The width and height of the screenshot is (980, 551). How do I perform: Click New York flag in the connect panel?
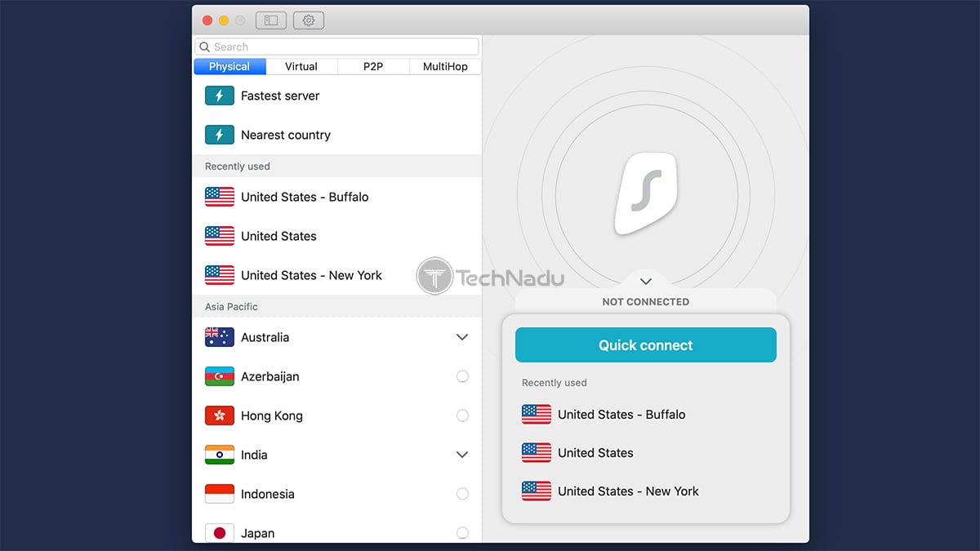537,491
